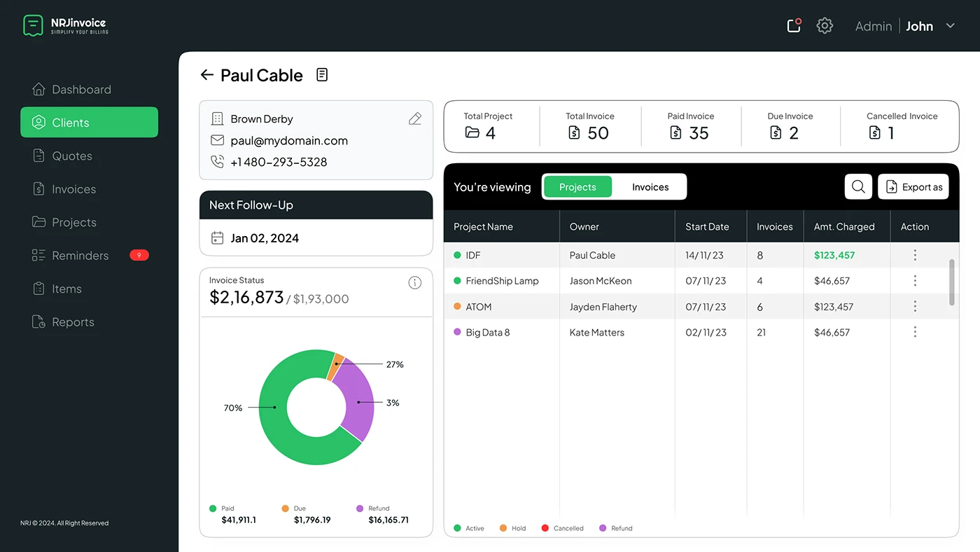Select the IDF project name
The width and height of the screenshot is (980, 552).
(473, 255)
